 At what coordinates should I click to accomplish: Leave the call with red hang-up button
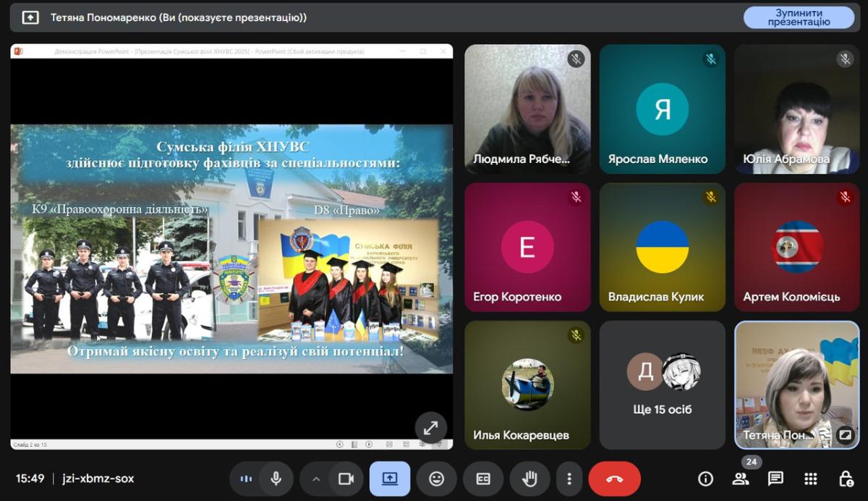[615, 479]
